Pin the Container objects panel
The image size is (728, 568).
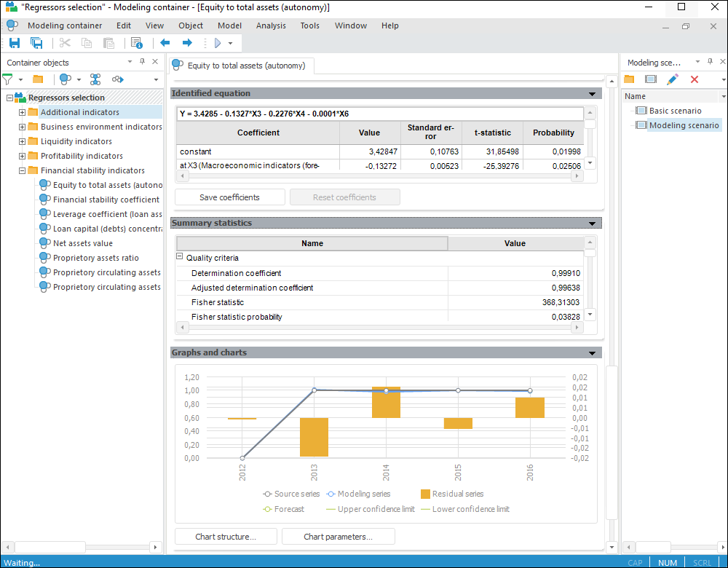[142, 62]
